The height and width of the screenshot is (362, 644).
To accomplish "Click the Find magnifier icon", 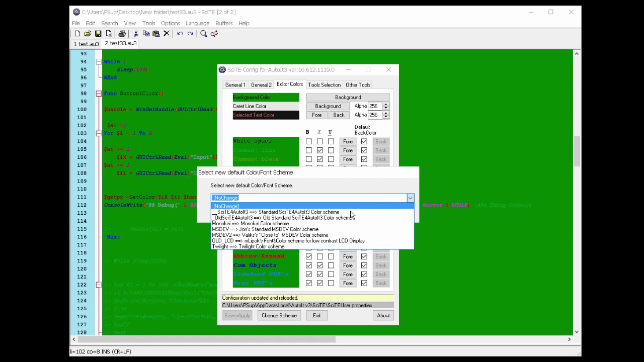I will [204, 34].
